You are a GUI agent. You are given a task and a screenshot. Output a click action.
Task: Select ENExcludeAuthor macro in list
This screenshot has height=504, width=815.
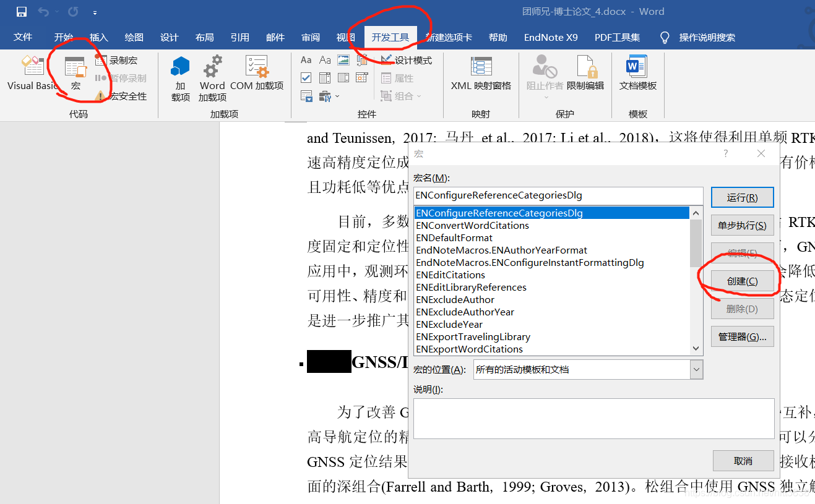pos(552,300)
